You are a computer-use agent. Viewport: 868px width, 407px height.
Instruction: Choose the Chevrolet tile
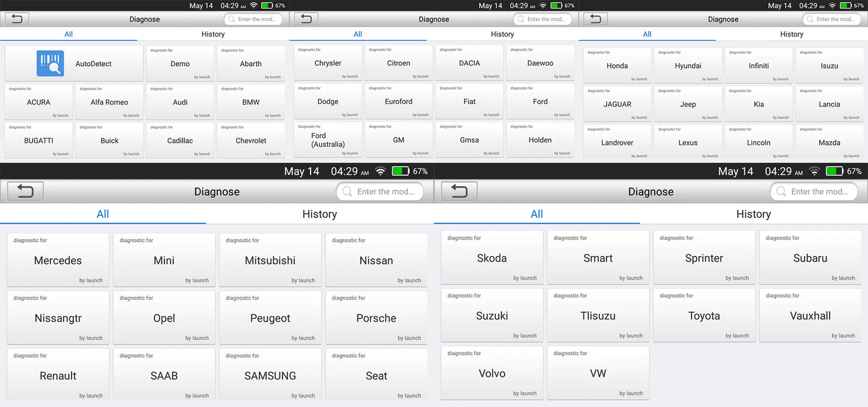point(251,140)
